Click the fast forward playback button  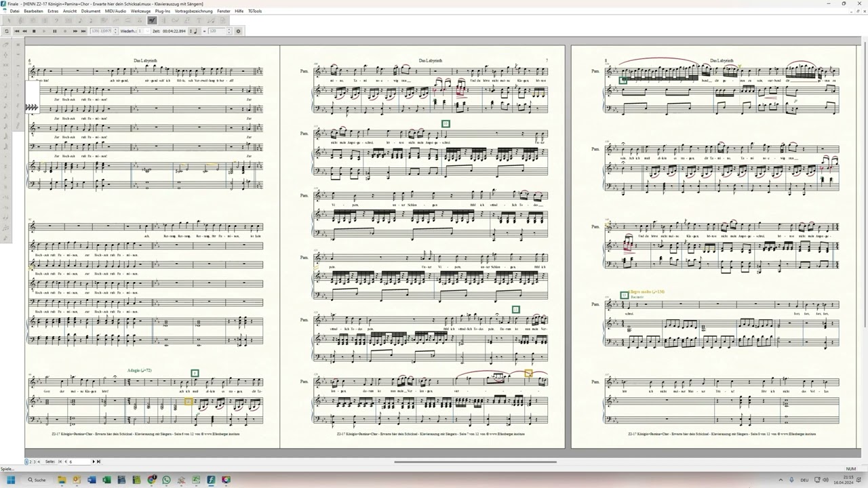click(x=75, y=31)
